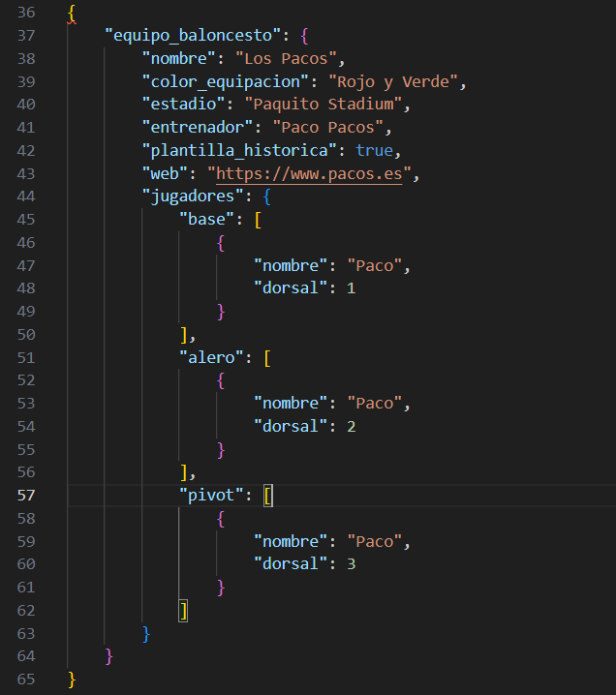The width and height of the screenshot is (616, 695).
Task: Click the true boolean value
Action: 374,151
